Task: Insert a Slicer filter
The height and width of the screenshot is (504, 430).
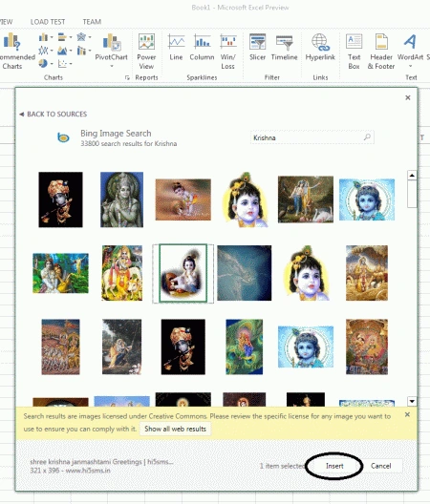Action: pos(257,48)
